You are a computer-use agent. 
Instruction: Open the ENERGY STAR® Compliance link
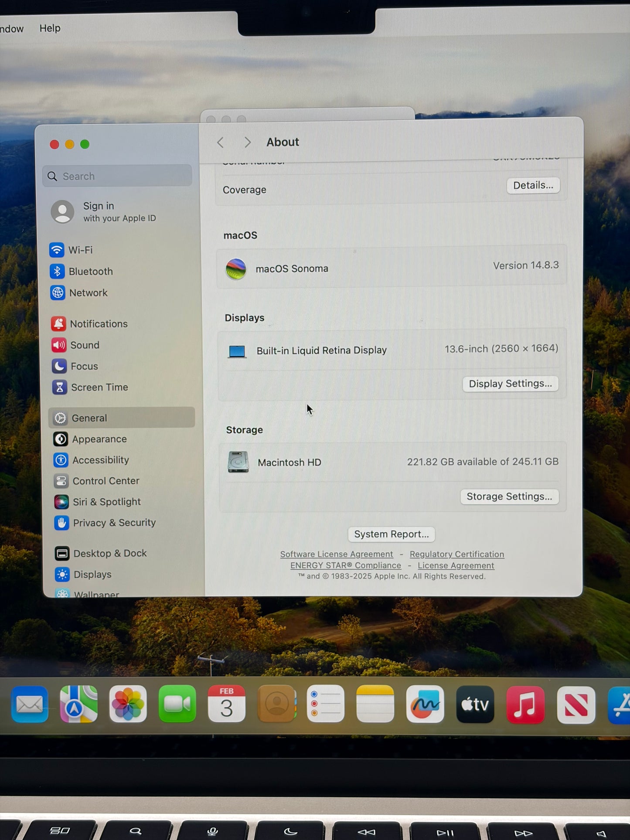coord(345,565)
